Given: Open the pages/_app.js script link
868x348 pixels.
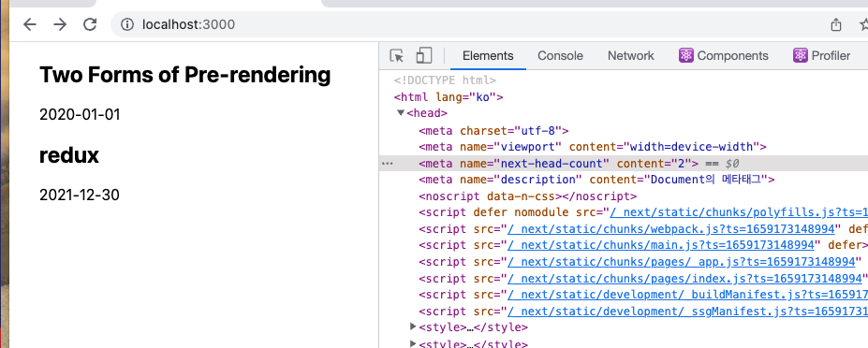Looking at the screenshot, I should [x=682, y=261].
